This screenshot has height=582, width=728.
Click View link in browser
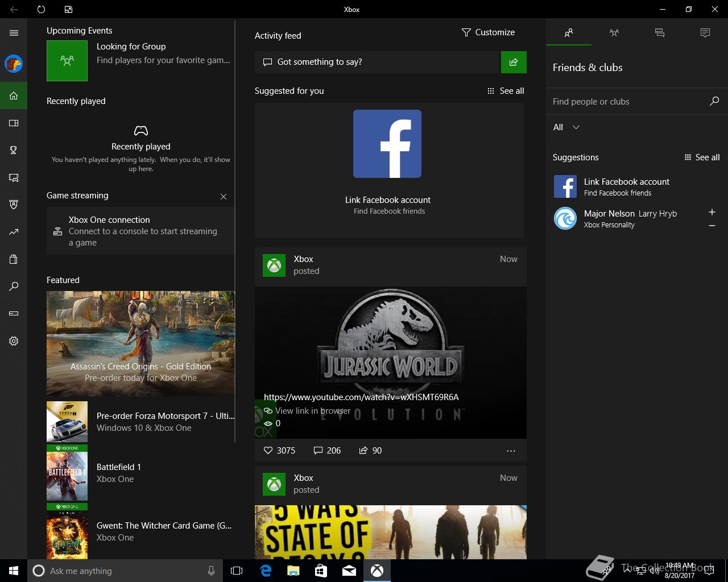[313, 410]
